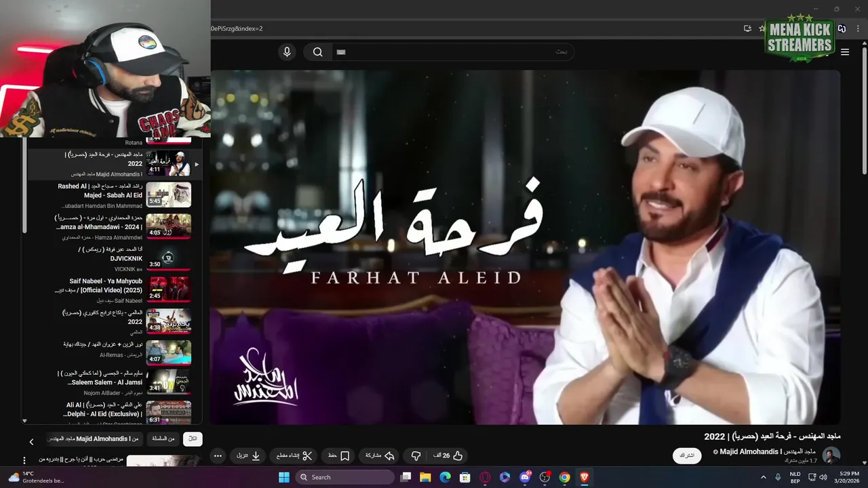Click the white Subscribe button
The width and height of the screenshot is (868, 488).
(686, 455)
